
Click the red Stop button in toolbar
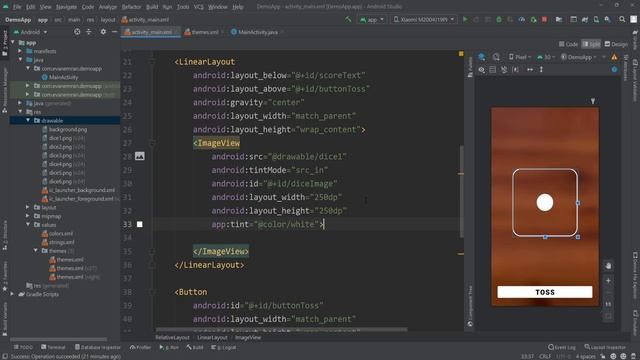(x=544, y=19)
